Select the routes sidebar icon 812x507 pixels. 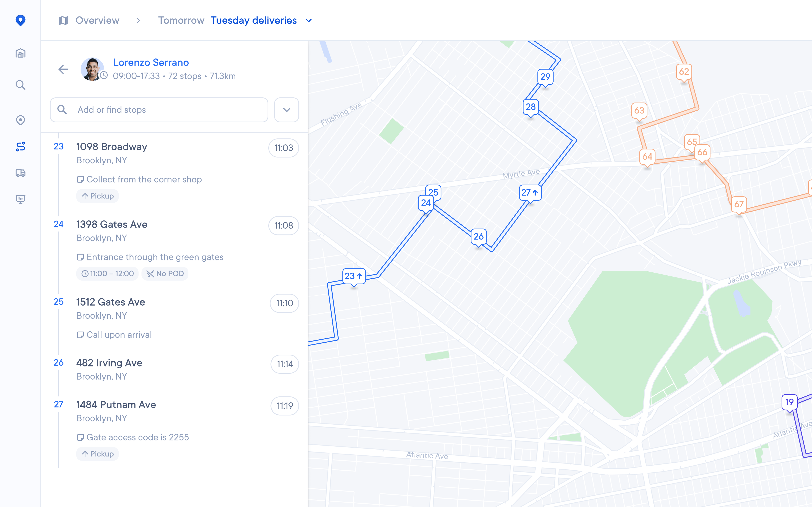point(21,146)
